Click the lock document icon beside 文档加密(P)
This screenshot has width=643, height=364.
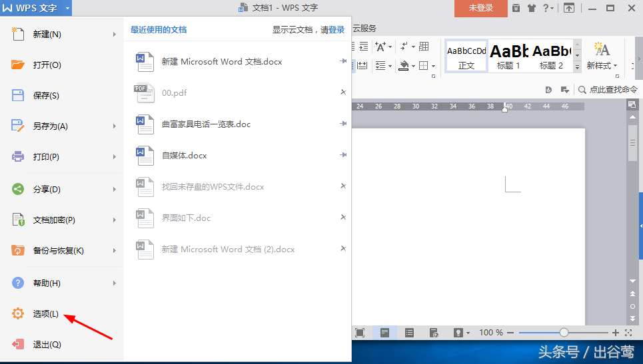click(18, 220)
